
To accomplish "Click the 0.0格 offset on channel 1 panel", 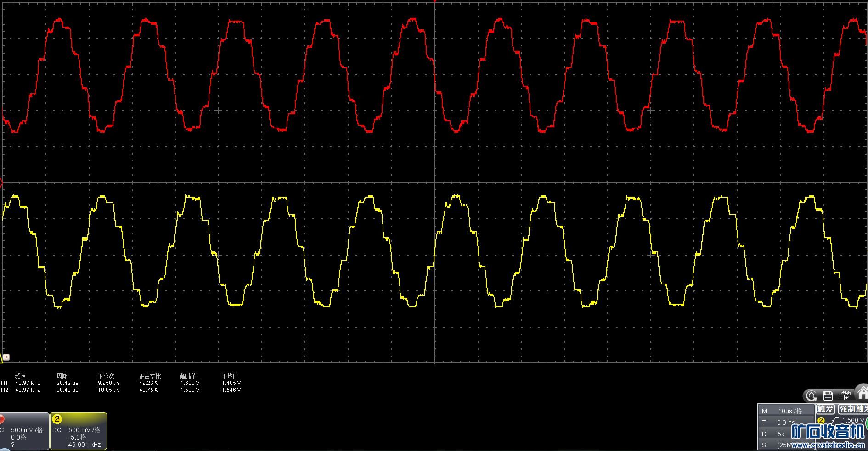I will click(x=19, y=437).
